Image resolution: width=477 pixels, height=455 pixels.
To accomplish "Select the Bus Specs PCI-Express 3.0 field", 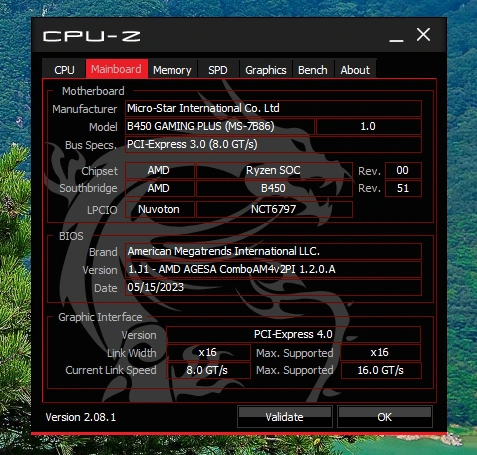I will (273, 144).
